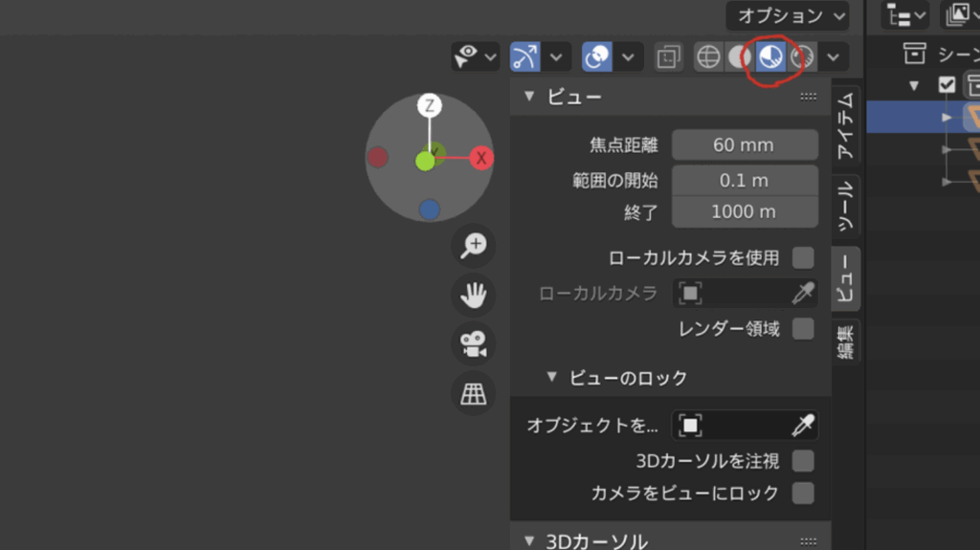Toggle camera view with camera icon
The image size is (980, 550).
(473, 344)
